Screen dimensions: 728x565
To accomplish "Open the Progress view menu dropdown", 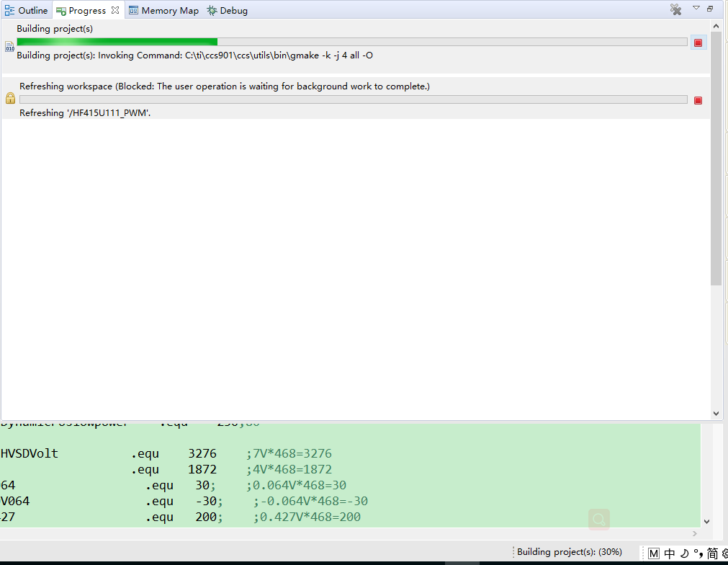I will (696, 8).
